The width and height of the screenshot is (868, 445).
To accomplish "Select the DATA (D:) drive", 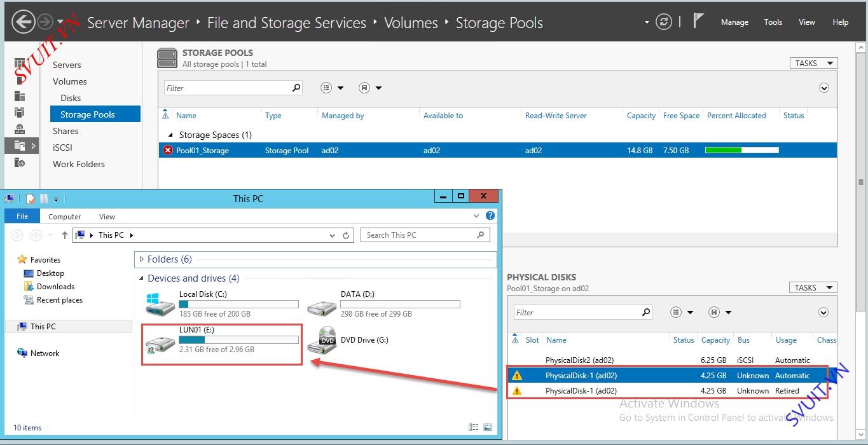I will click(x=383, y=304).
